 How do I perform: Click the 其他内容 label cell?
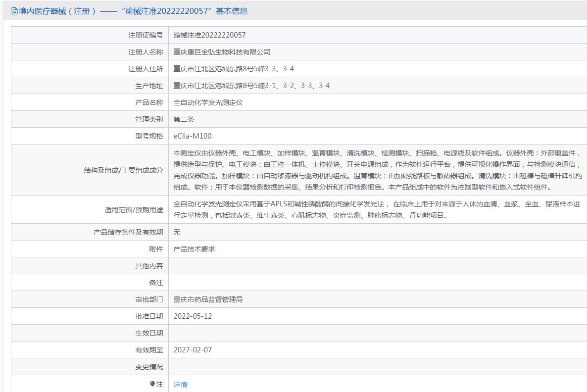tap(90, 266)
